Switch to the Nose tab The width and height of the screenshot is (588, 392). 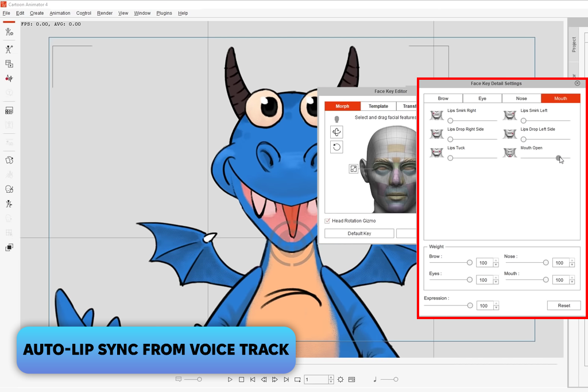[x=521, y=98]
